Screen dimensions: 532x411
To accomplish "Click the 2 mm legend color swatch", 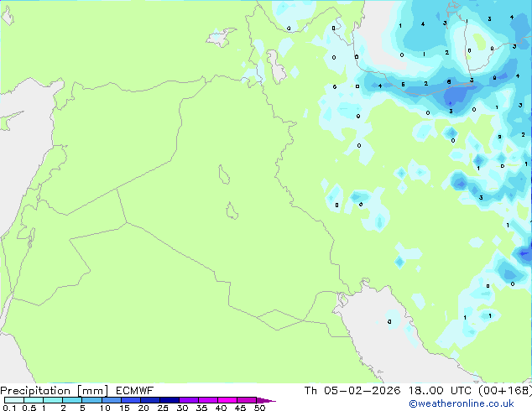I will pos(72,400).
